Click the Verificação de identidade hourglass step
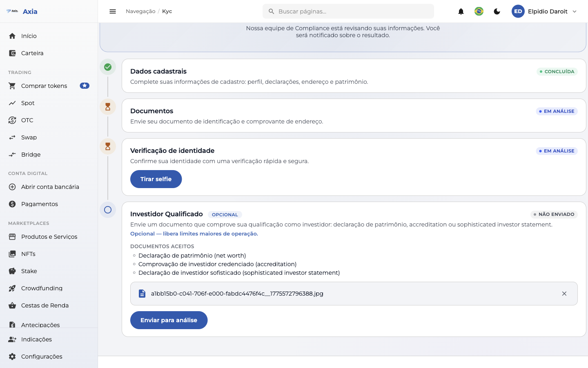588x368 pixels. [x=108, y=146]
